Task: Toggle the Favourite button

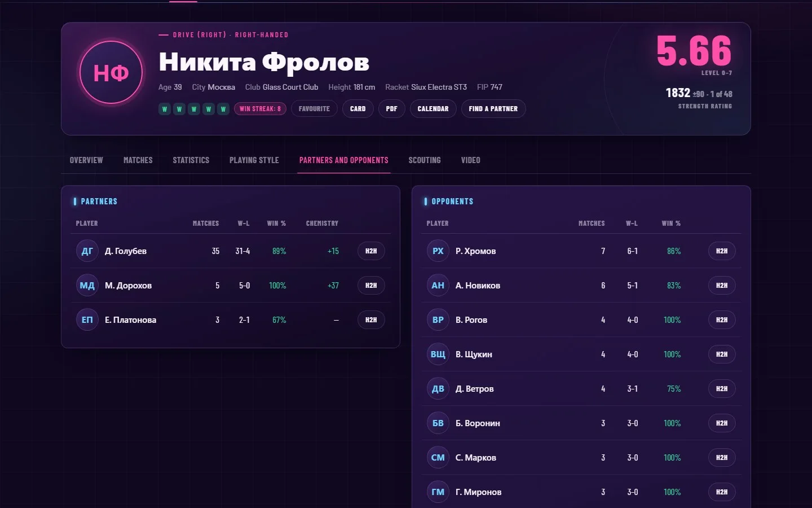Action: pos(314,109)
